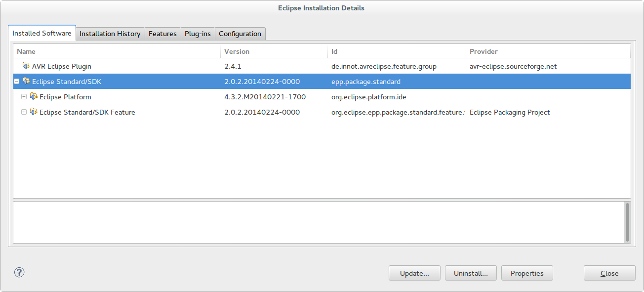Click org.eclipse.epp.package.standard.feature id cell

click(398, 112)
